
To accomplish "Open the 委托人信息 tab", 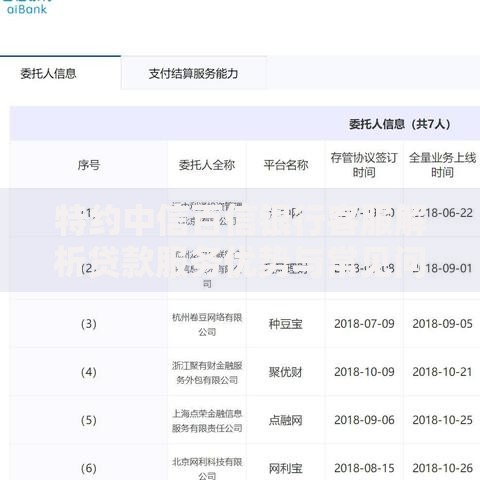I will coord(49,73).
